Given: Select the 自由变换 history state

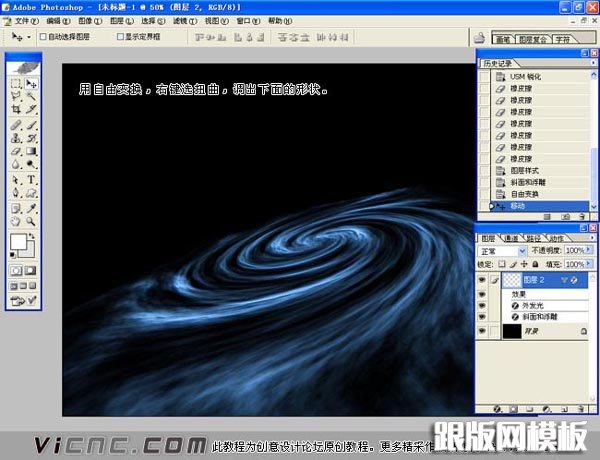Looking at the screenshot, I should [540, 194].
